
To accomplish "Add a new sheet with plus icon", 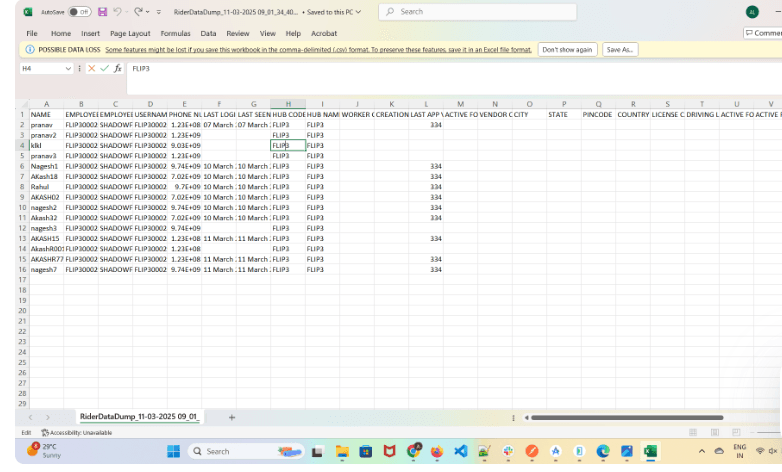I will point(231,417).
